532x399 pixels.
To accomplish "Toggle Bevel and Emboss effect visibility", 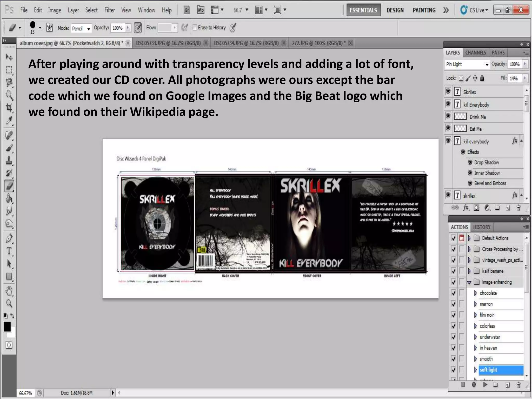I will (470, 183).
